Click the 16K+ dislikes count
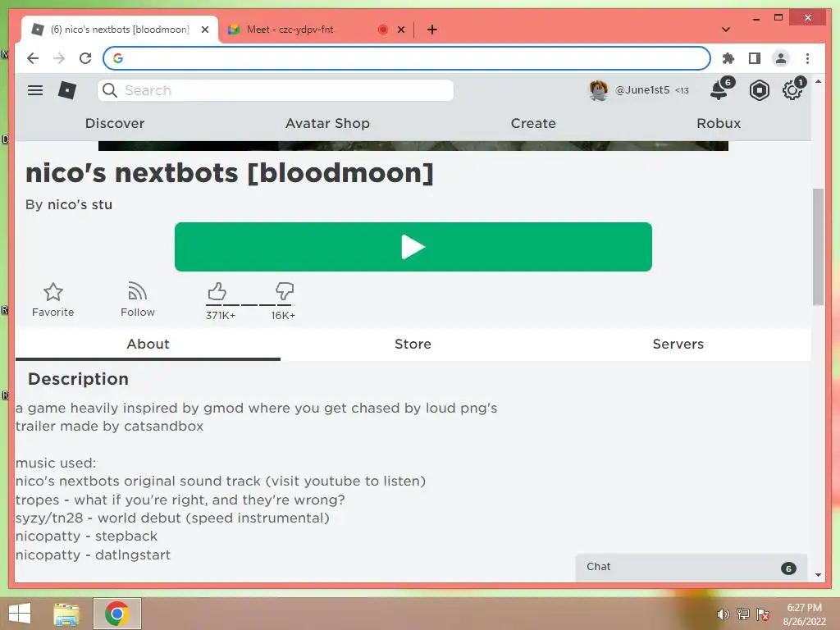Viewport: 840px width, 630px height. pyautogui.click(x=283, y=316)
